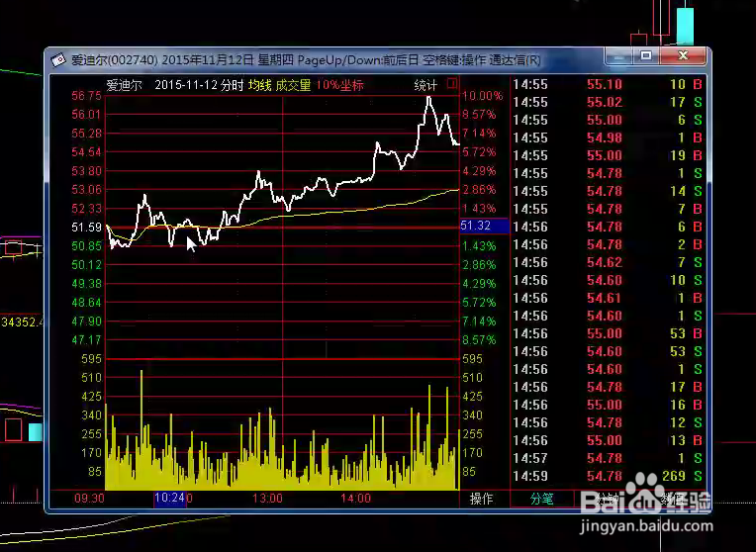The image size is (756, 552).
Task: Select the tick row priced 55.10
Action: point(608,84)
